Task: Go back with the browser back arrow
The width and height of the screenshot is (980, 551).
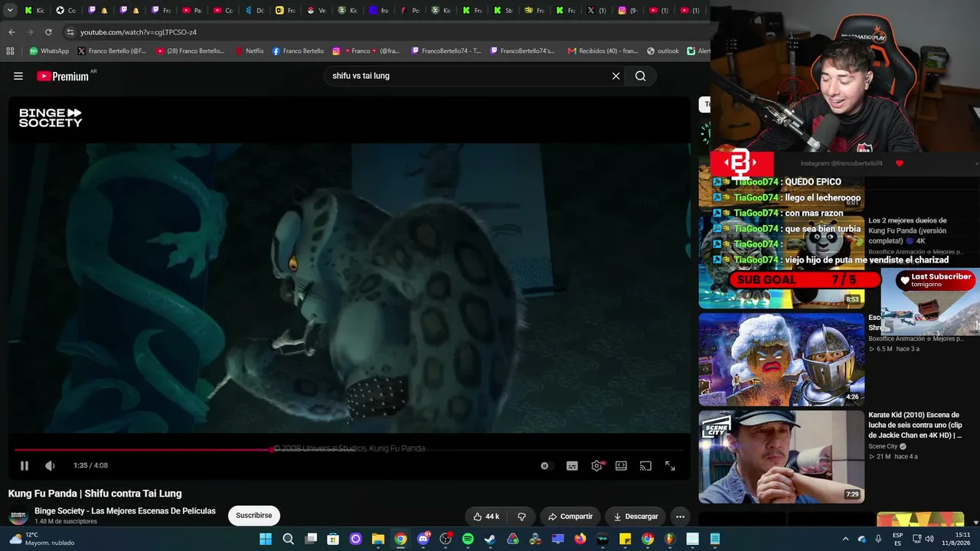Action: pos(11,32)
